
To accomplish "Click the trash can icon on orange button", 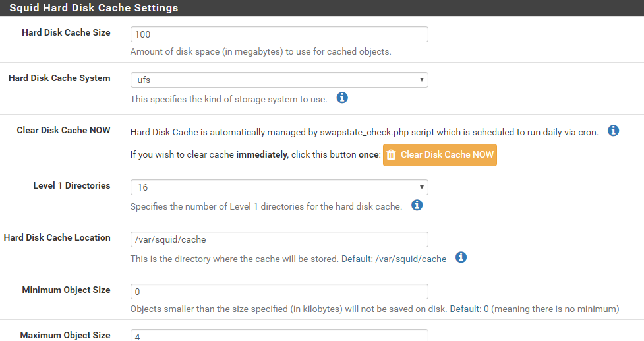I will point(392,155).
